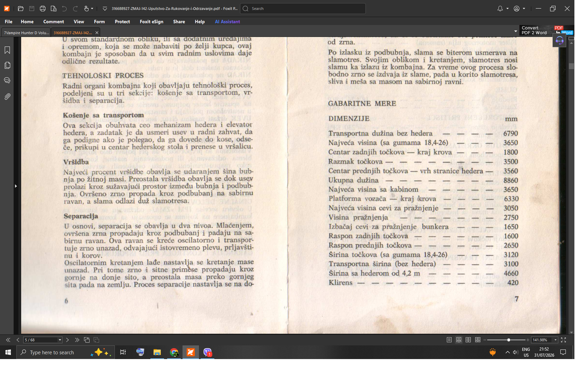Image resolution: width=588 pixels, height=383 pixels.
Task: Open the floating AI assistant headset icon
Action: [x=559, y=40]
